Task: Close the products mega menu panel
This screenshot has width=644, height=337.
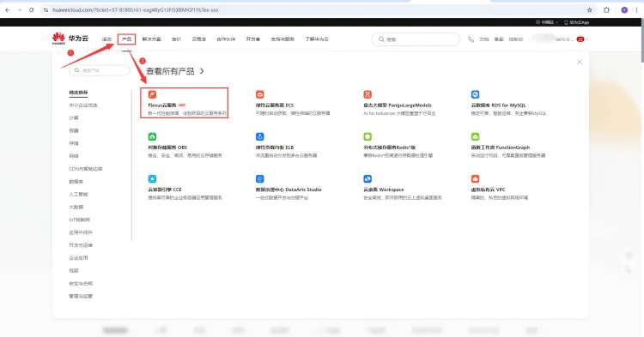Action: tap(580, 62)
